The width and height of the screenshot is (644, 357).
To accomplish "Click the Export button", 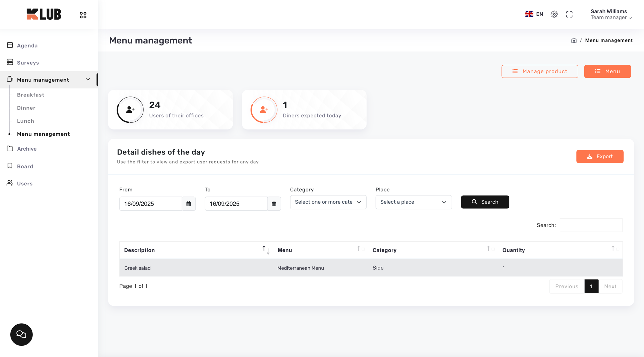I will [x=600, y=156].
